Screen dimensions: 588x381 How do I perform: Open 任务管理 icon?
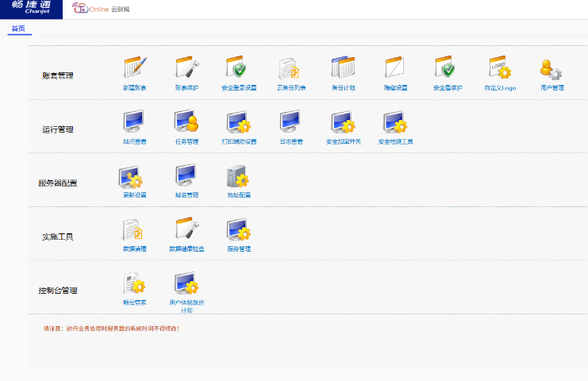(x=186, y=122)
